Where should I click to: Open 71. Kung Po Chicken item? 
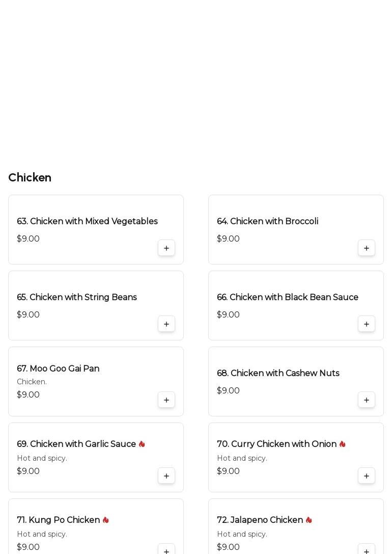tap(58, 520)
